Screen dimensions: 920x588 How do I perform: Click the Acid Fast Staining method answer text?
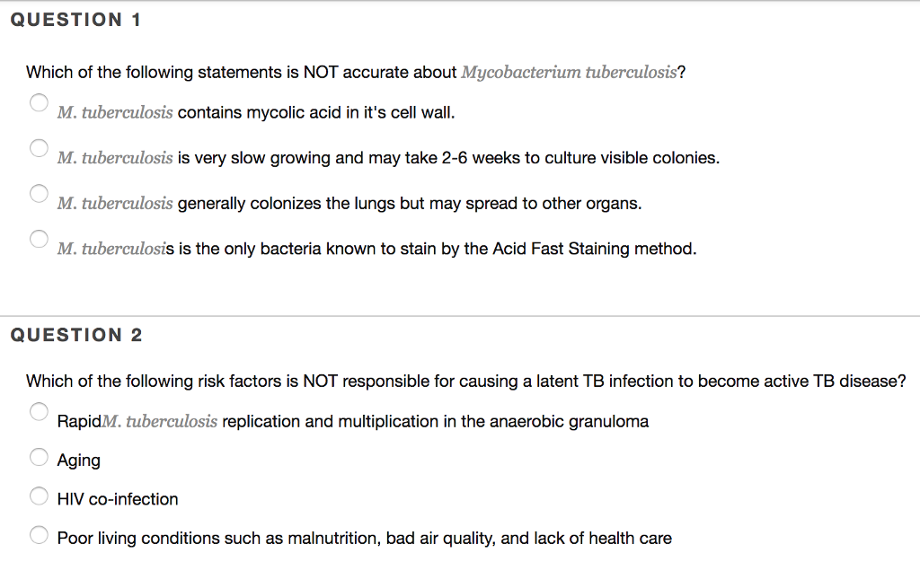[376, 249]
